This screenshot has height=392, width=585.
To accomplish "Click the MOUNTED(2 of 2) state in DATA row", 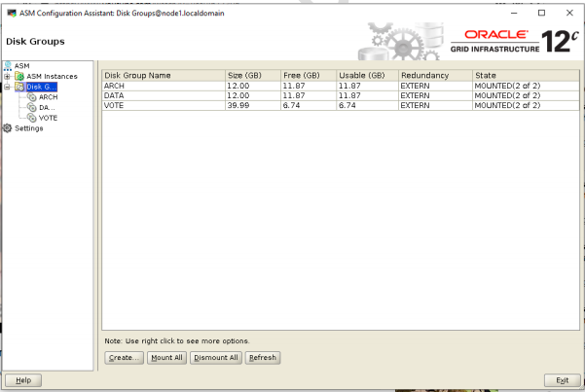I will [526, 95].
